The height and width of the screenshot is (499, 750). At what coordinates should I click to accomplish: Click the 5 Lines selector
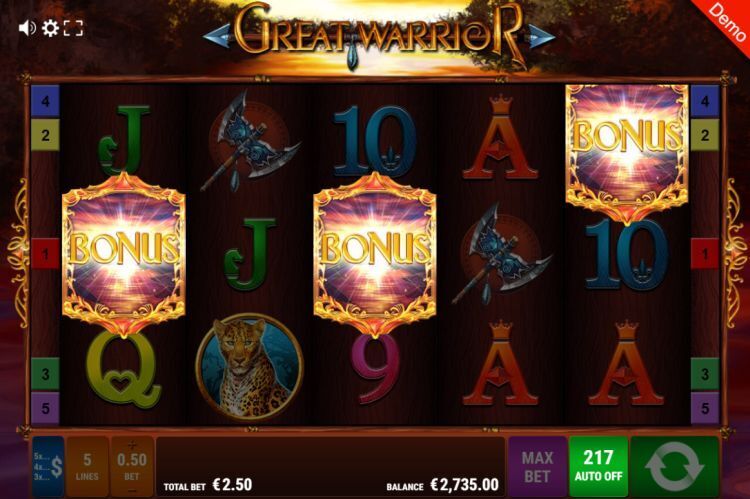click(87, 466)
